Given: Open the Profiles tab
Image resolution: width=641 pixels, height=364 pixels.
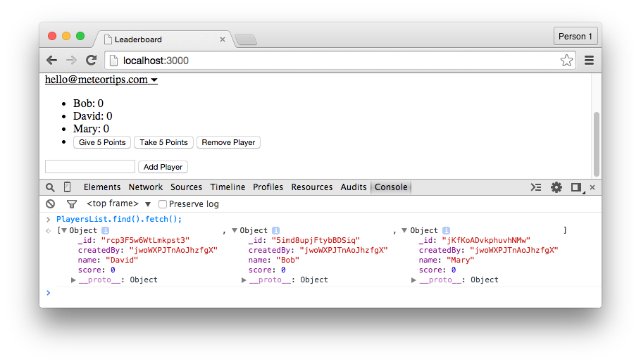Looking at the screenshot, I should pyautogui.click(x=268, y=187).
